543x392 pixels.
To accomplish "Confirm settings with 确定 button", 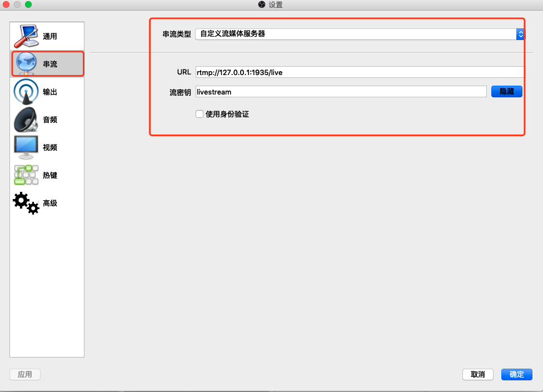I will [x=517, y=374].
